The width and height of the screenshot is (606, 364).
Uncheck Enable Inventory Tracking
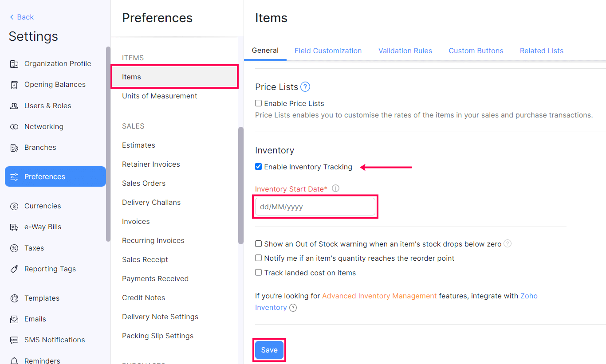point(258,167)
